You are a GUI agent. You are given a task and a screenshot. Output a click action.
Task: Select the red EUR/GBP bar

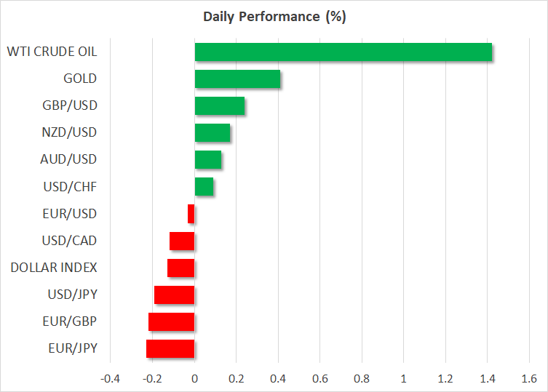pos(172,321)
